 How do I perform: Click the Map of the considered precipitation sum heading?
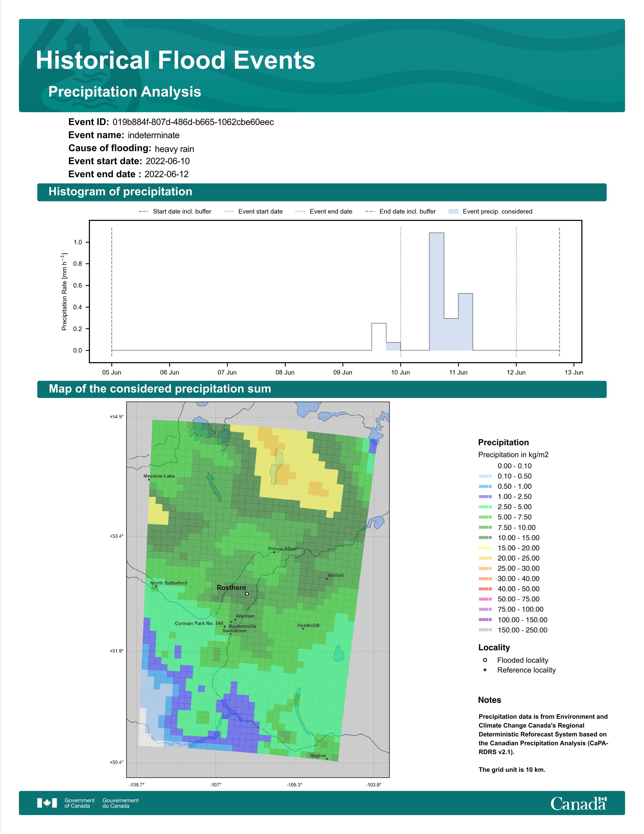160,389
